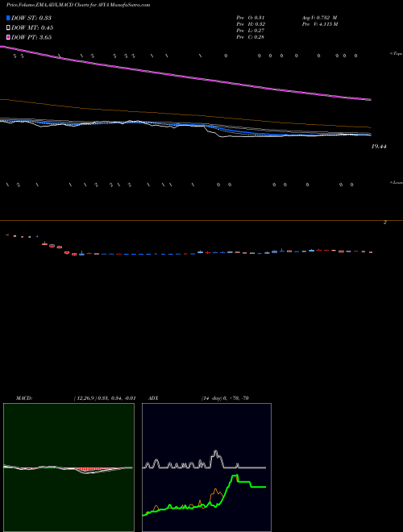Click ADX parameters '(14 day) 0, +70, -70'
The image size is (403, 532).
(225, 398)
